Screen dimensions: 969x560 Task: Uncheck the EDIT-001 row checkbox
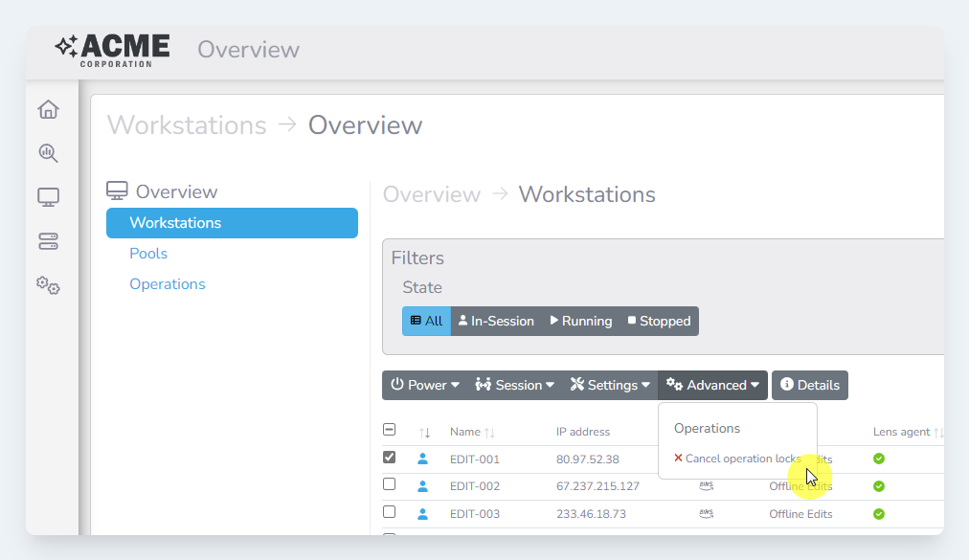point(390,458)
